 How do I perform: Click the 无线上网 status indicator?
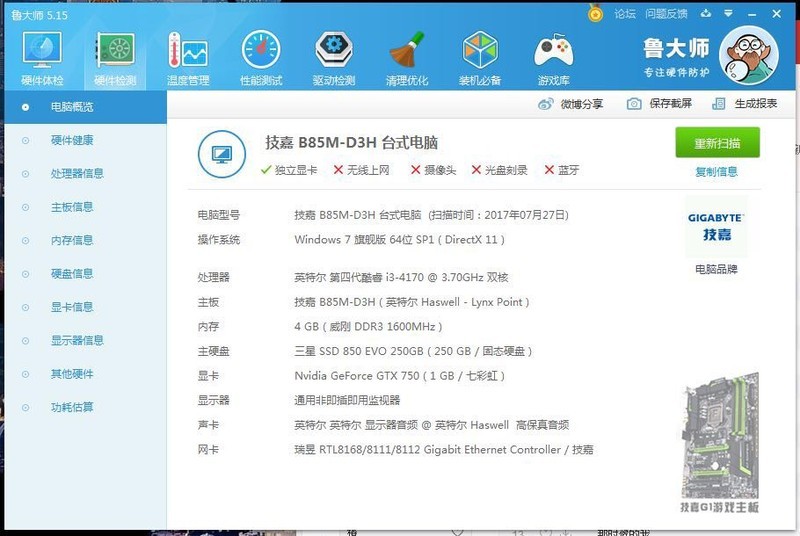coord(361,170)
